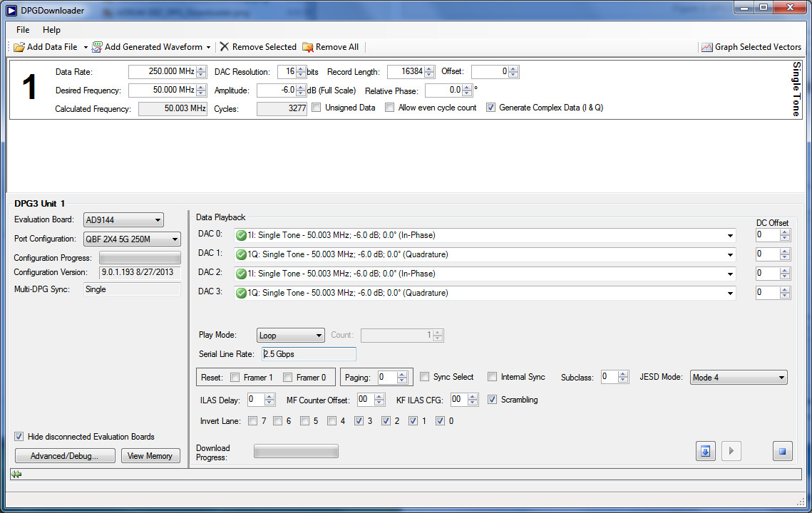Screen dimensions: 812x513
Task: Click the Remove Selected X icon
Action: pyautogui.click(x=225, y=47)
